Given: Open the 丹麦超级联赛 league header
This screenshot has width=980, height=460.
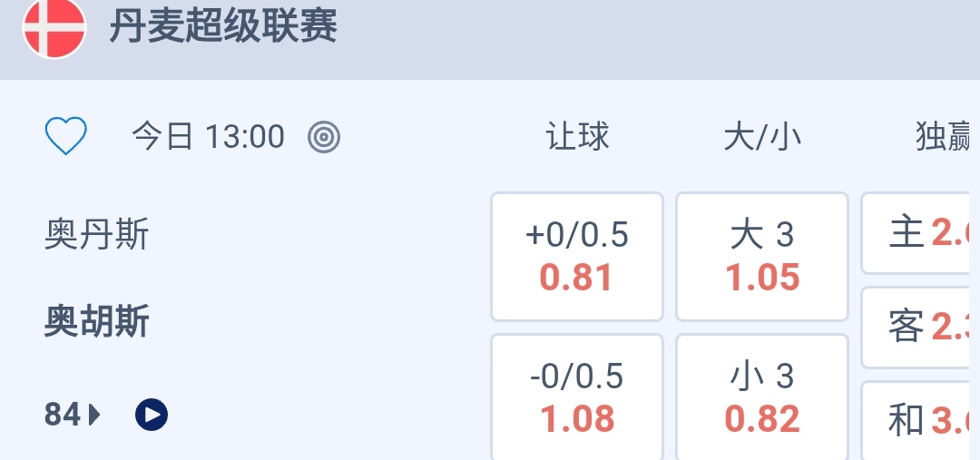Looking at the screenshot, I should tap(223, 26).
